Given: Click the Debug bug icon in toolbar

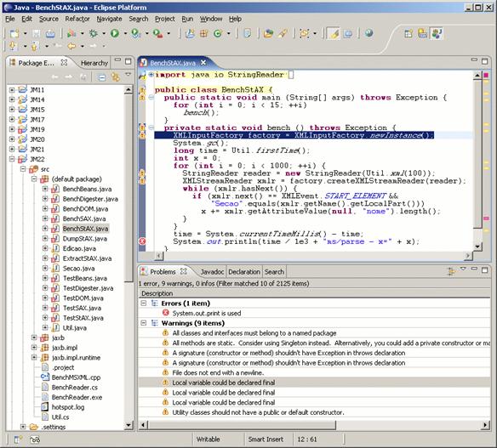Looking at the screenshot, I should coord(94,33).
